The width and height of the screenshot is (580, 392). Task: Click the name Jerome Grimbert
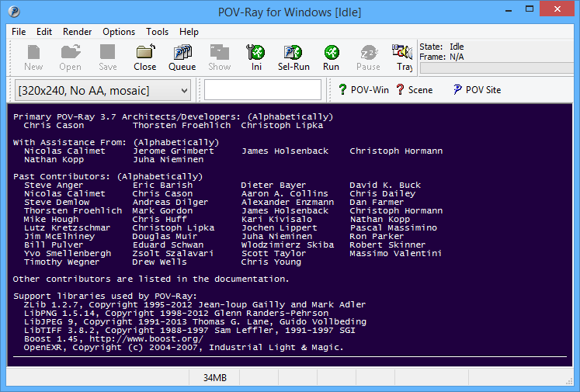(173, 151)
